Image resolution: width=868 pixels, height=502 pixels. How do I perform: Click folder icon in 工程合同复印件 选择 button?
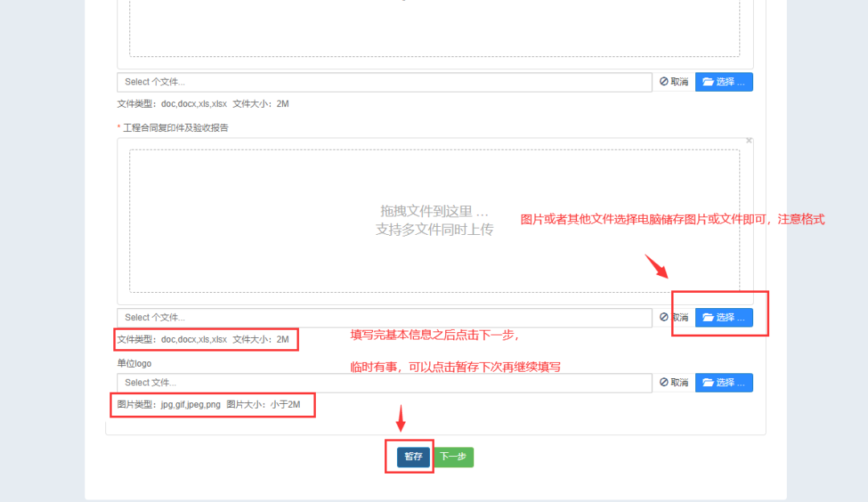click(708, 318)
